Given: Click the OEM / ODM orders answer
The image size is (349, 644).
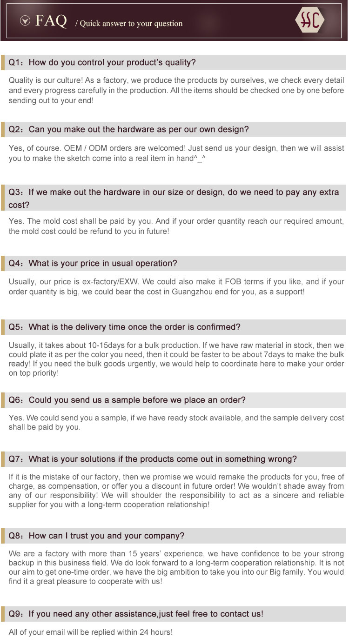Looking at the screenshot, I should 176,153.
